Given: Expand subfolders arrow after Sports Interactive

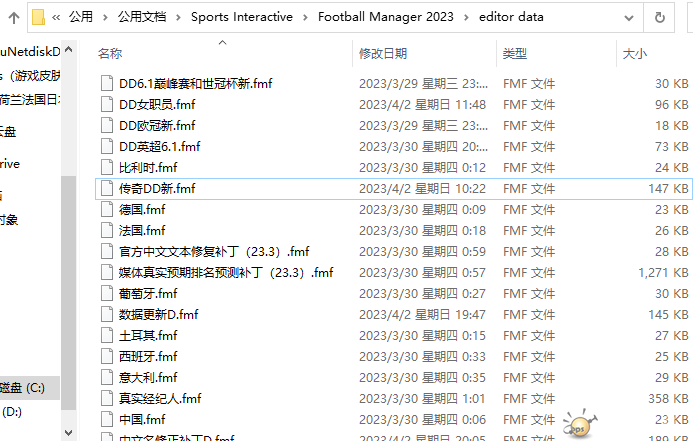Looking at the screenshot, I should coord(305,18).
